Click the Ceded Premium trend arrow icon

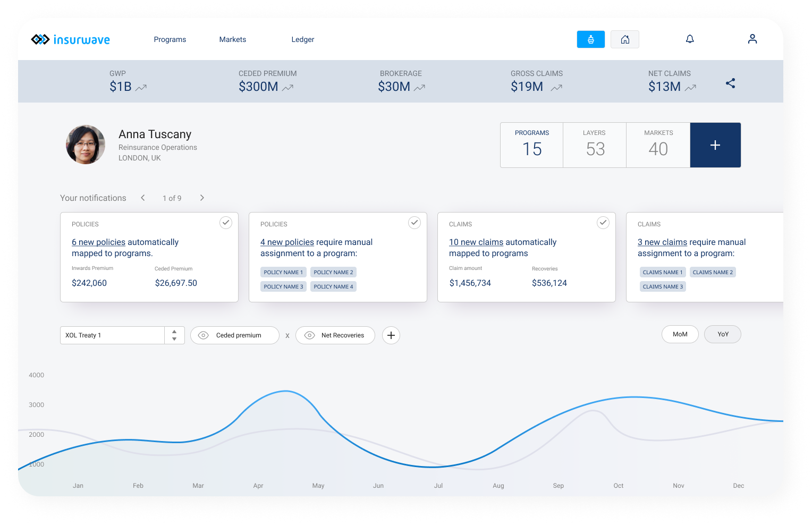(x=288, y=88)
